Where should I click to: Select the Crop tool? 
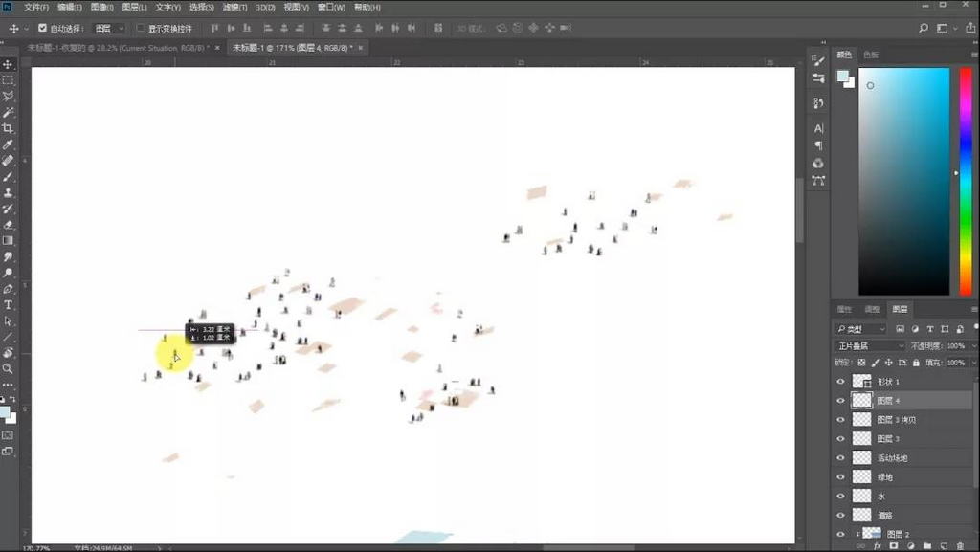coord(8,128)
